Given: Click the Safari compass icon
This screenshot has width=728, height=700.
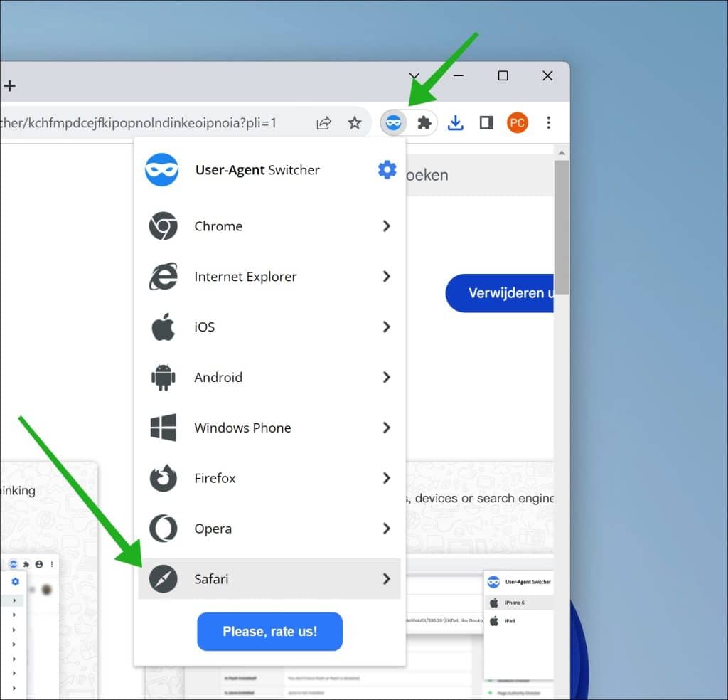Looking at the screenshot, I should click(163, 579).
